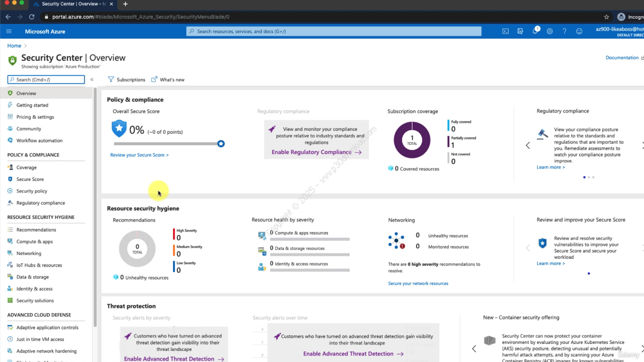Click the Secure Score sidebar icon
This screenshot has height=362, width=644.
click(x=11, y=179)
